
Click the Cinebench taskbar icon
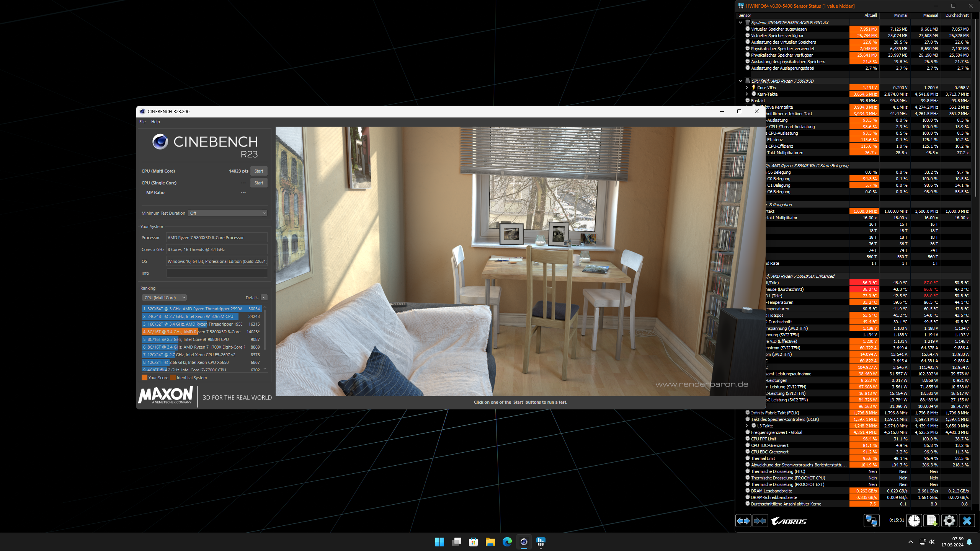click(x=524, y=542)
